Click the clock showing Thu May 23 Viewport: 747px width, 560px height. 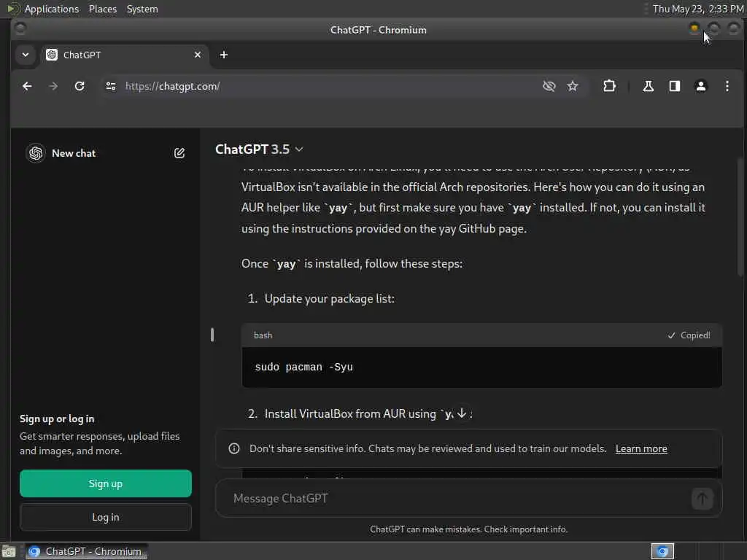[x=698, y=9]
